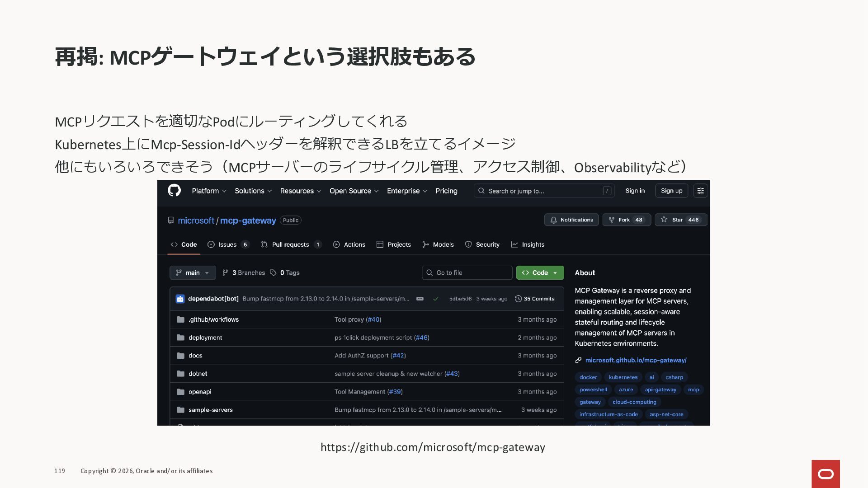Expand the green Code dropdown button

click(540, 272)
